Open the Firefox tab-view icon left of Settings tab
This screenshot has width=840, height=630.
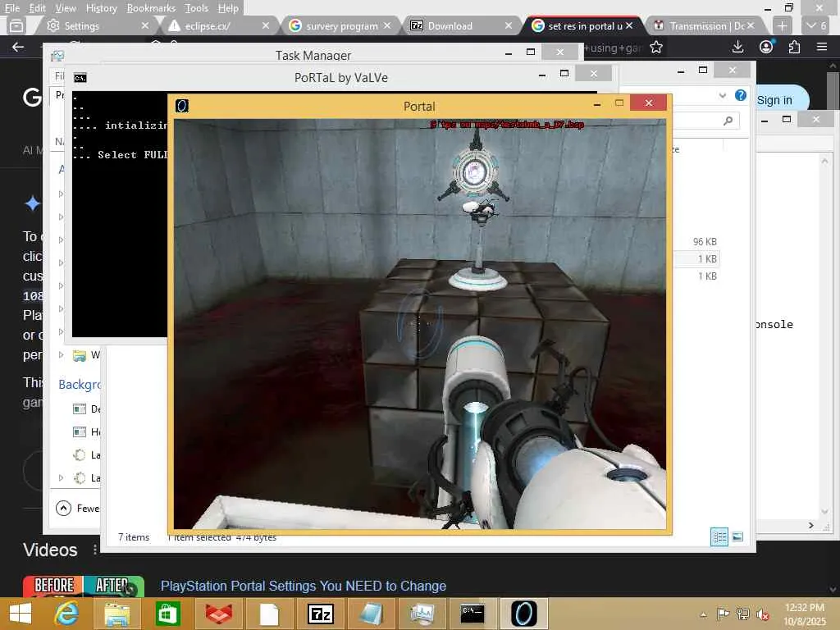(x=16, y=25)
